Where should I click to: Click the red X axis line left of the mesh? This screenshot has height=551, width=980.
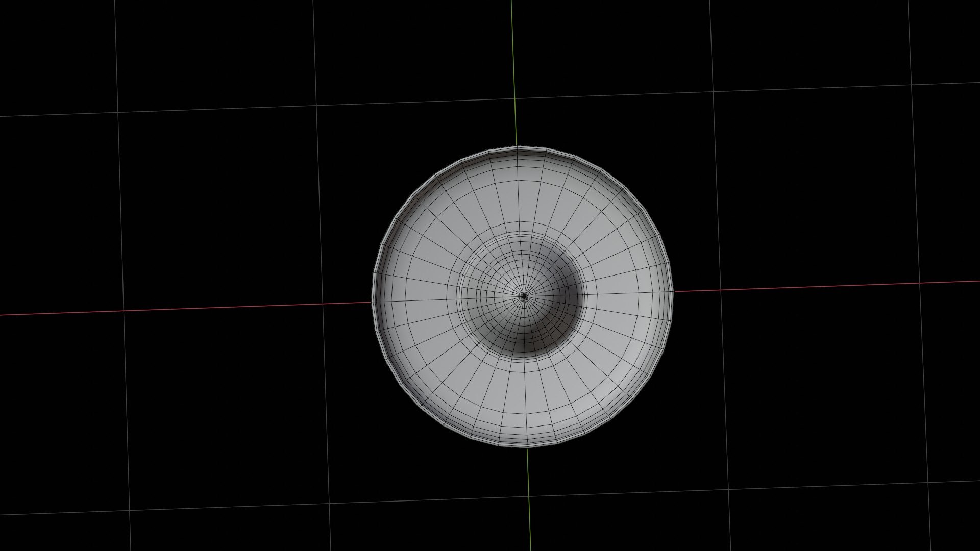[185, 309]
